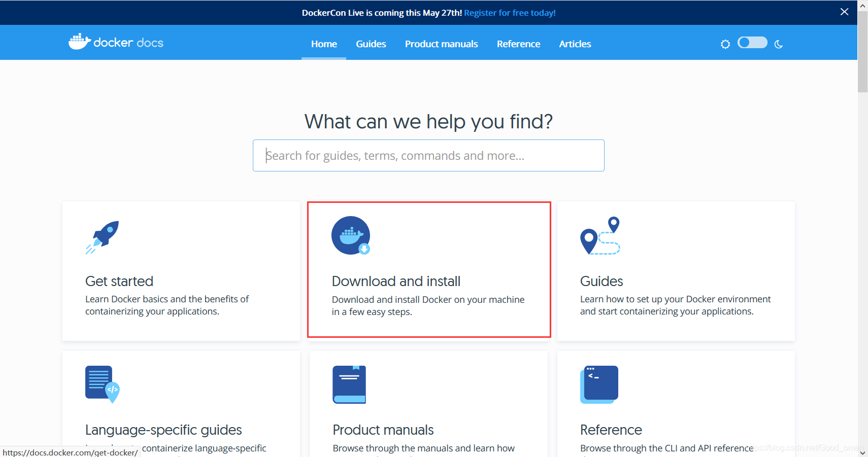The width and height of the screenshot is (868, 457).
Task: Click the Guides map pins icon
Action: (x=600, y=235)
